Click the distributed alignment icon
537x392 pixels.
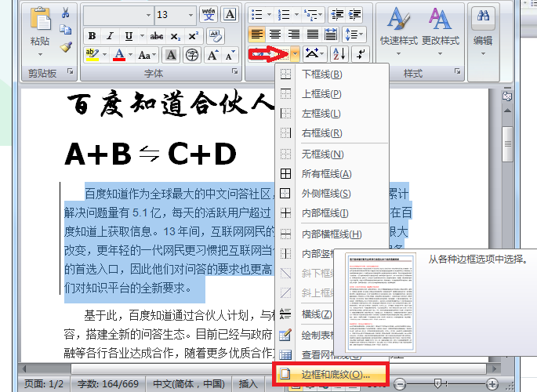tap(331, 34)
